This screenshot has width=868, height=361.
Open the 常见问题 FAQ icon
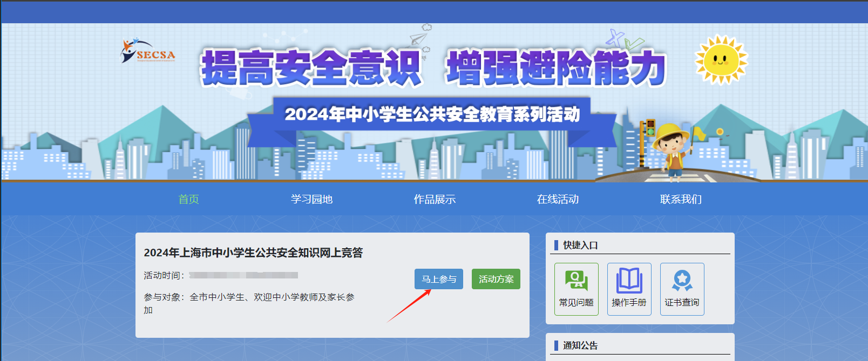(577, 289)
